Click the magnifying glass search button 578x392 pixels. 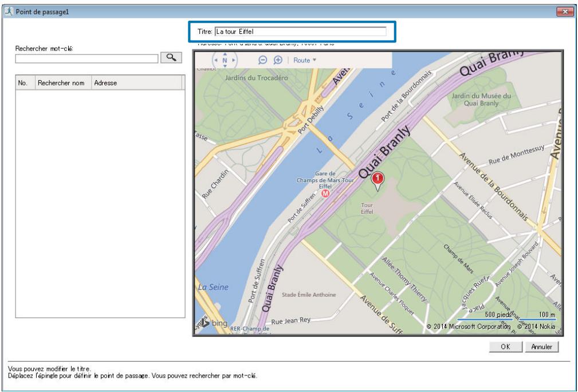click(171, 57)
